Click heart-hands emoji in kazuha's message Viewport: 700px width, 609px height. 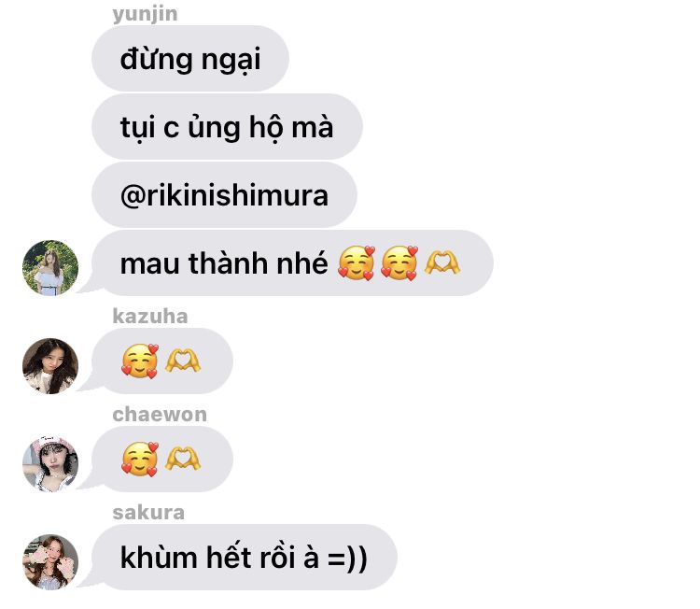pos(183,361)
